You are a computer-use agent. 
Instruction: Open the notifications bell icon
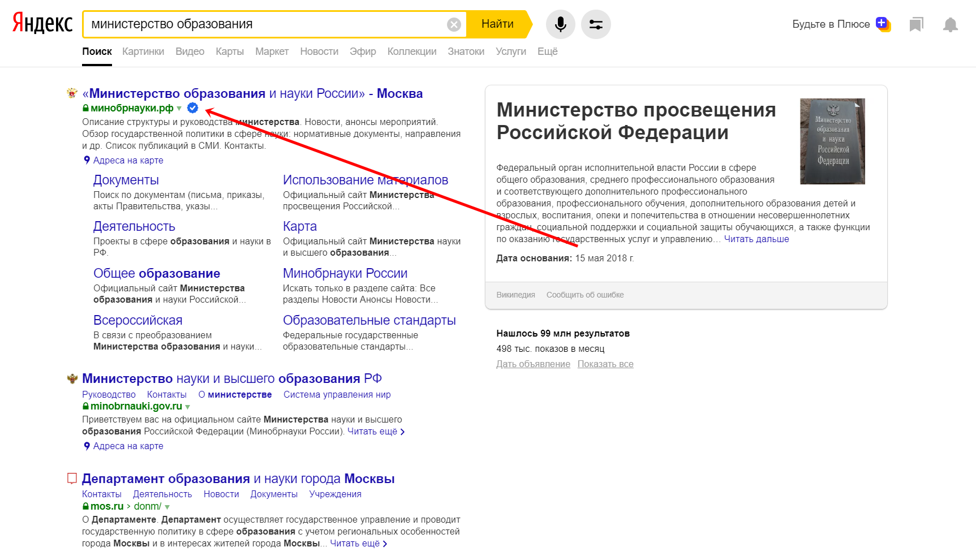pyautogui.click(x=950, y=24)
